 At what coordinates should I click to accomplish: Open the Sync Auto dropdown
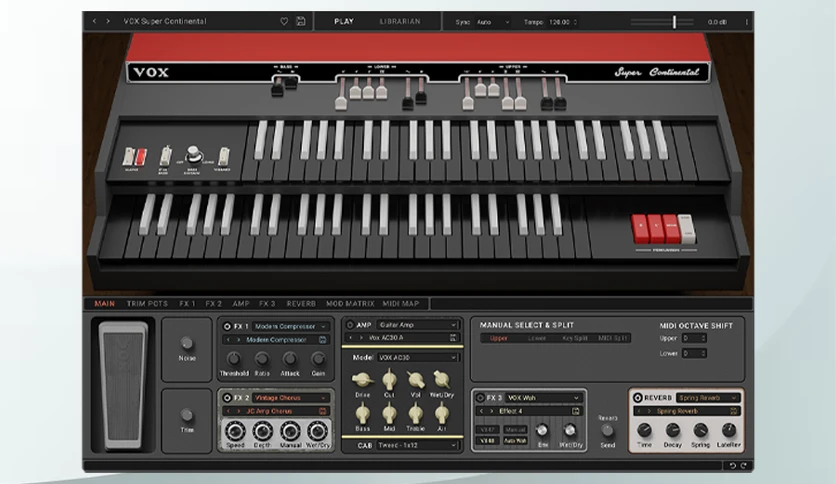pyautogui.click(x=493, y=22)
